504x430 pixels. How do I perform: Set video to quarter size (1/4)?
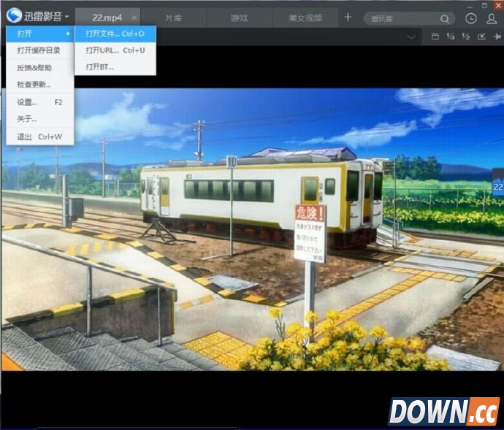click(451, 37)
